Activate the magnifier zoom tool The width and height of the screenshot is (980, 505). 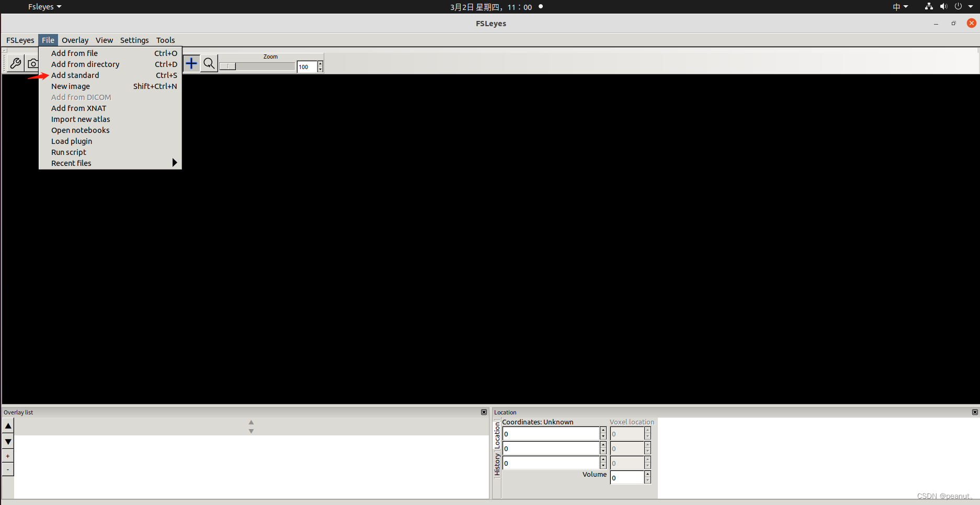[209, 63]
